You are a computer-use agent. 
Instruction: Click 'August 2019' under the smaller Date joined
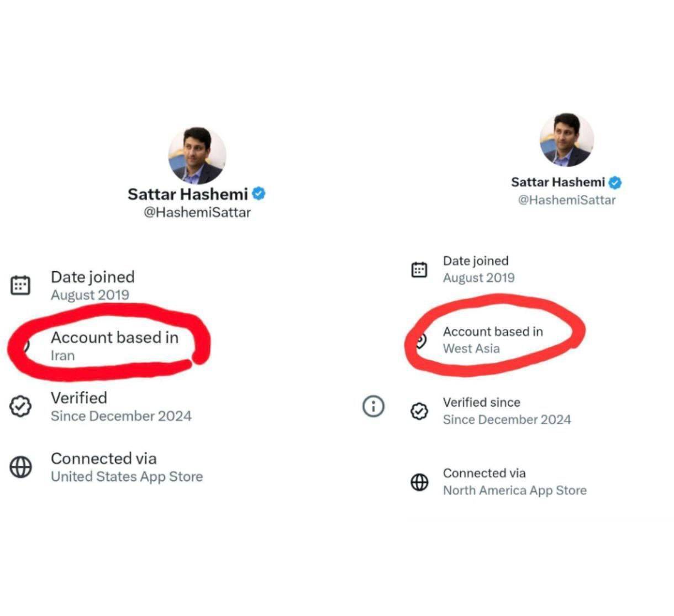click(478, 278)
